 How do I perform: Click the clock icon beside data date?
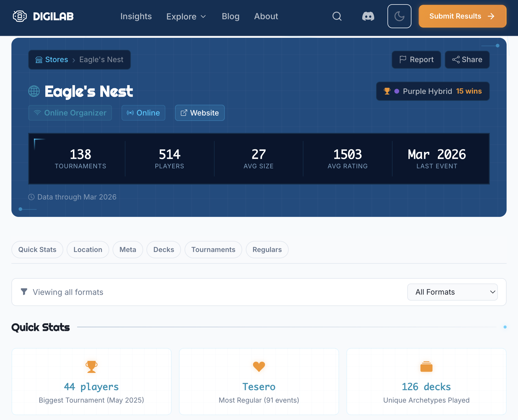click(31, 197)
